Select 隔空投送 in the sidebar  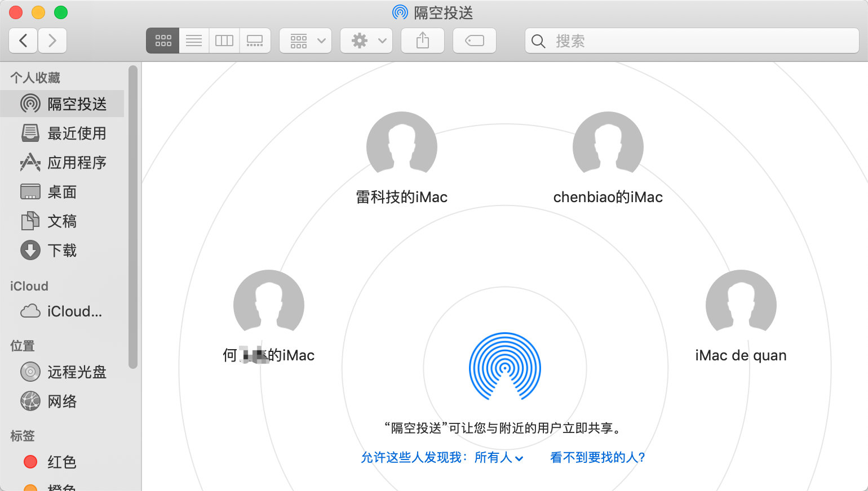pyautogui.click(x=62, y=104)
